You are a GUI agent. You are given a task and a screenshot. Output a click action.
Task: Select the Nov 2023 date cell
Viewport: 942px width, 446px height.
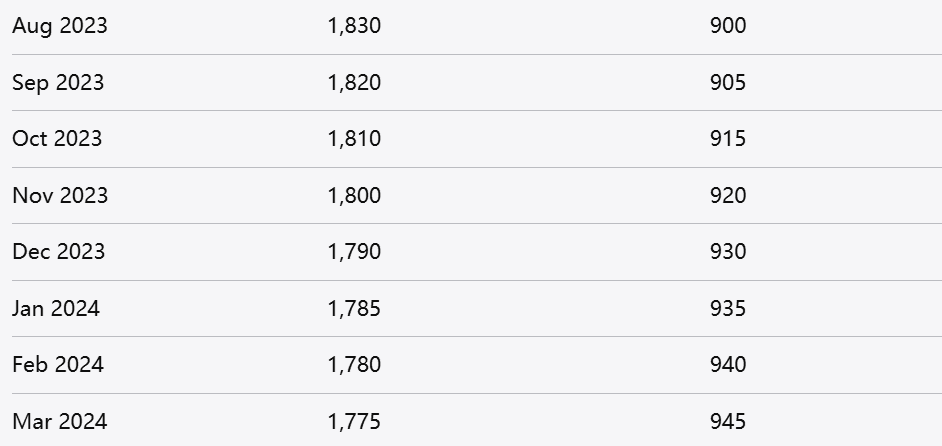coord(60,195)
